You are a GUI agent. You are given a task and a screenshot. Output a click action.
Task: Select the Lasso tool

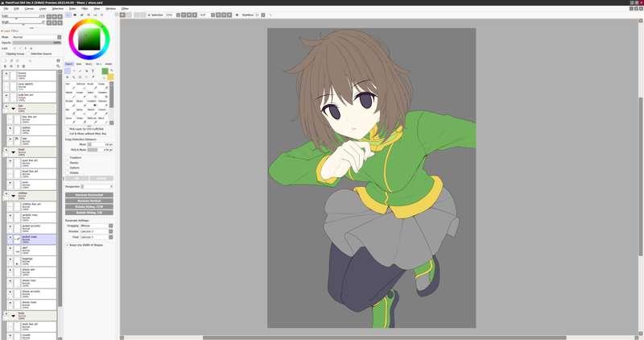click(x=74, y=71)
